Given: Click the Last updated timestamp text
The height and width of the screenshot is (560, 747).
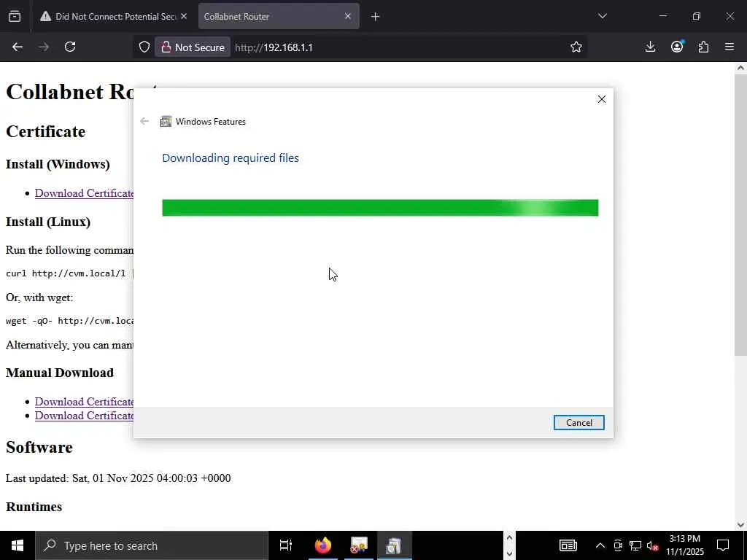Looking at the screenshot, I should (x=118, y=478).
